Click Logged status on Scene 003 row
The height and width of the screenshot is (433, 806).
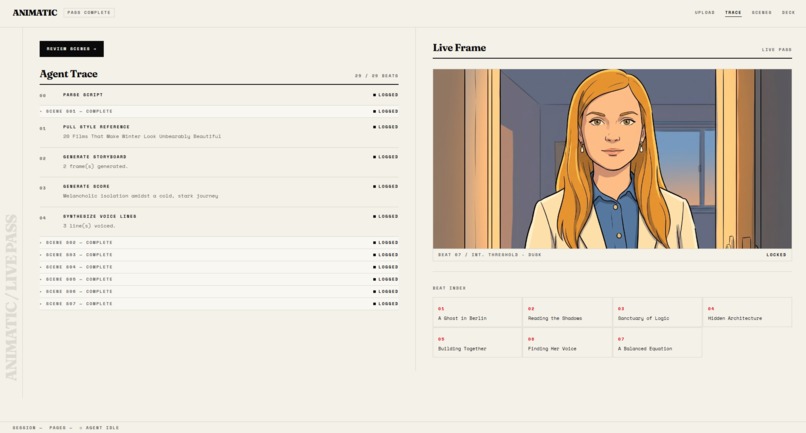click(386, 255)
